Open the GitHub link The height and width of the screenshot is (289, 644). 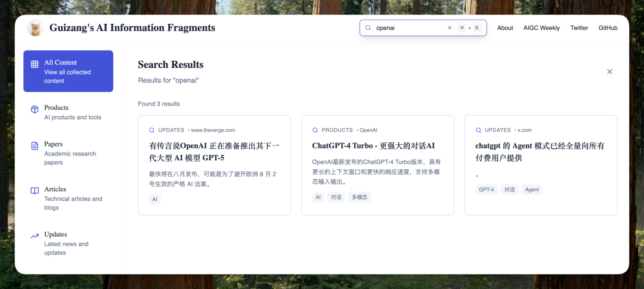coord(608,28)
